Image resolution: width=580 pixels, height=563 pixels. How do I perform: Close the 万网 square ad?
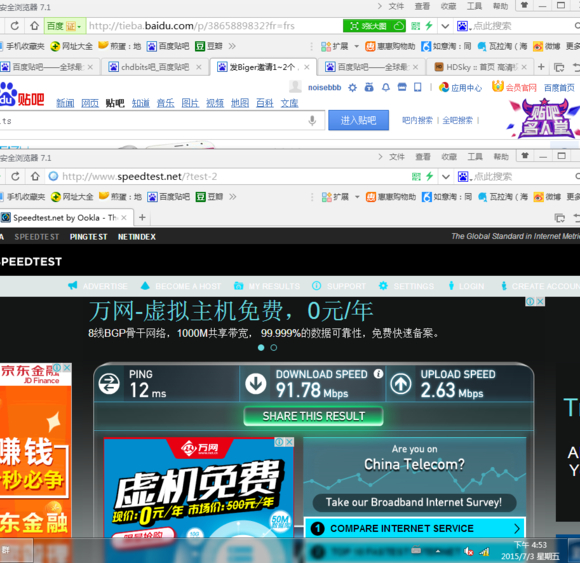coord(289,442)
